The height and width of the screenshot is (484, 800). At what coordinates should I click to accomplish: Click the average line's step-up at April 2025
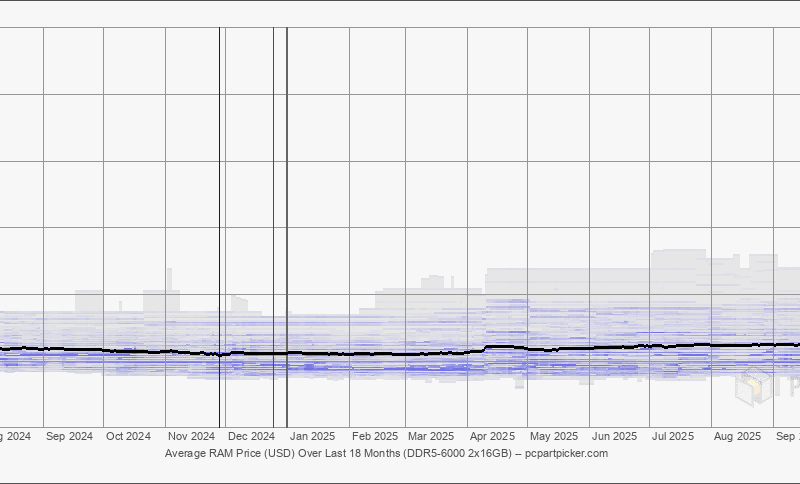(x=485, y=349)
